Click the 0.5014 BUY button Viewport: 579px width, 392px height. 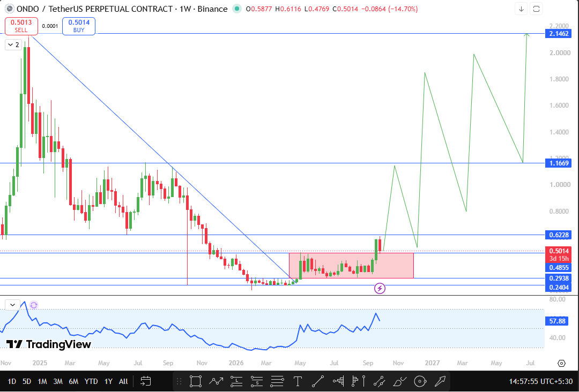click(79, 26)
